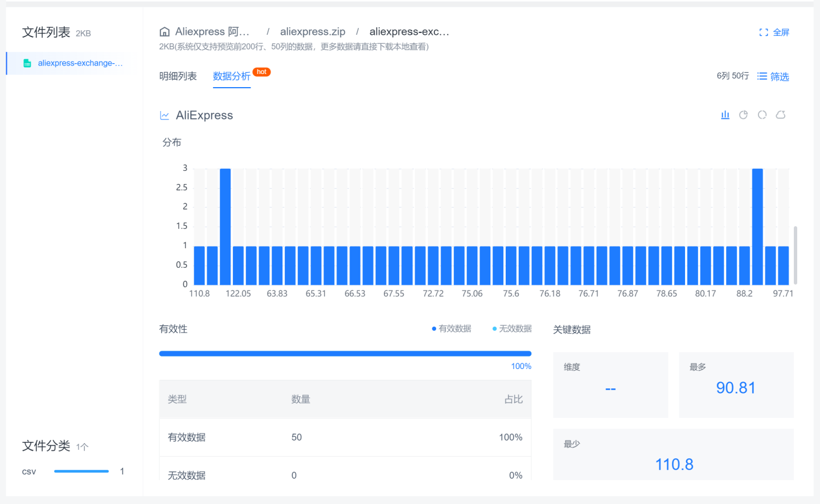This screenshot has width=820, height=504.
Task: Click the 文件分类 heading
Action: click(46, 446)
